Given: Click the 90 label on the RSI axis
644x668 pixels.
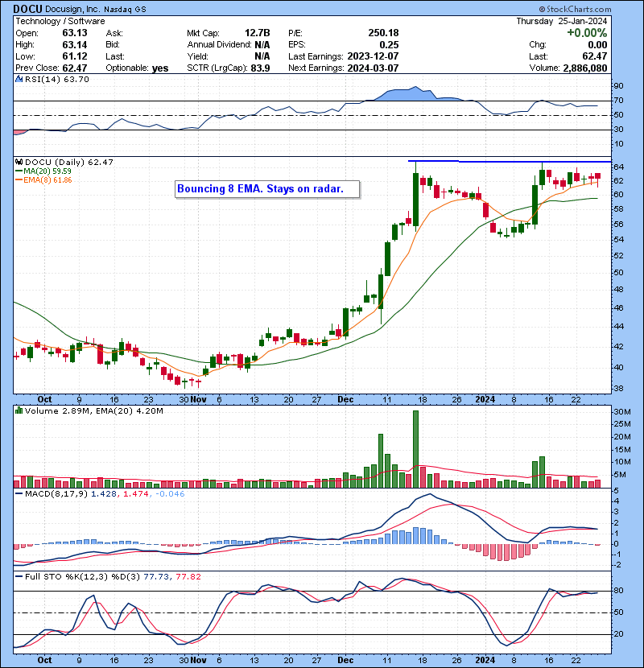Looking at the screenshot, I should click(x=618, y=85).
